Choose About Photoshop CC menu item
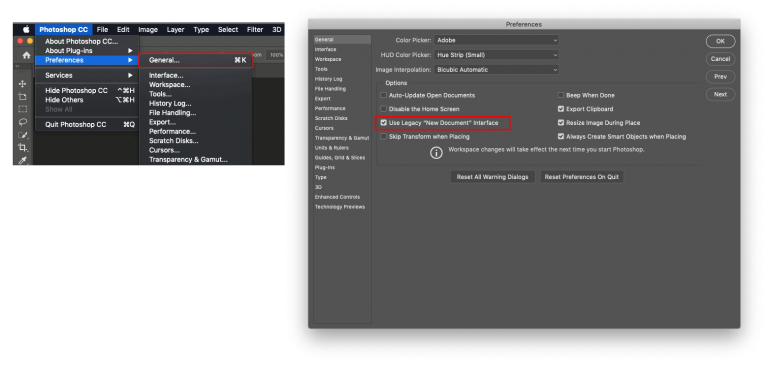Screen dimensions: 768x365 tap(87, 42)
